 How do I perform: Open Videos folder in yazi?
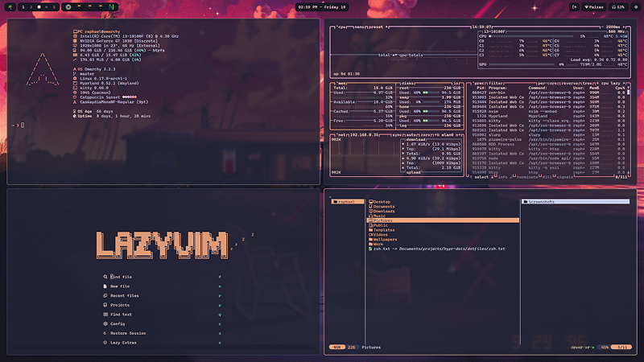point(378,235)
